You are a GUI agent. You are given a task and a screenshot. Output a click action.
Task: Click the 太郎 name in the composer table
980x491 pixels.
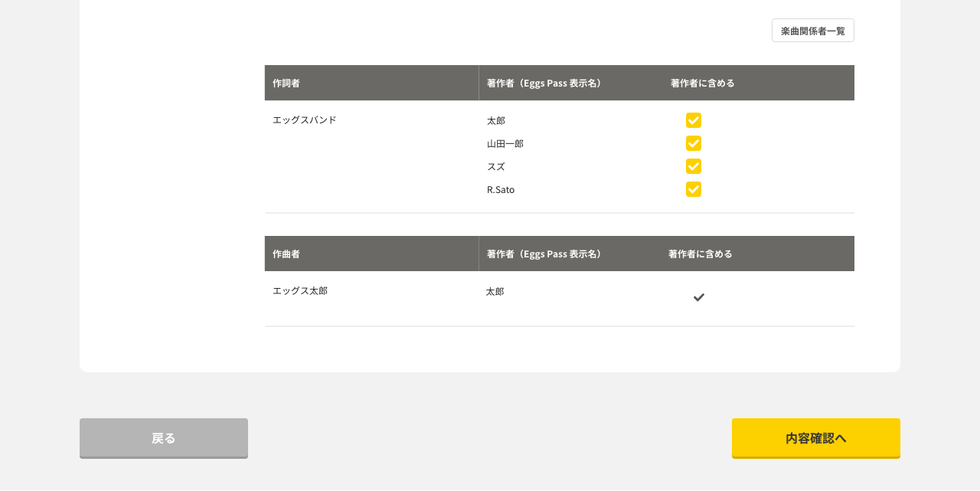tap(495, 292)
